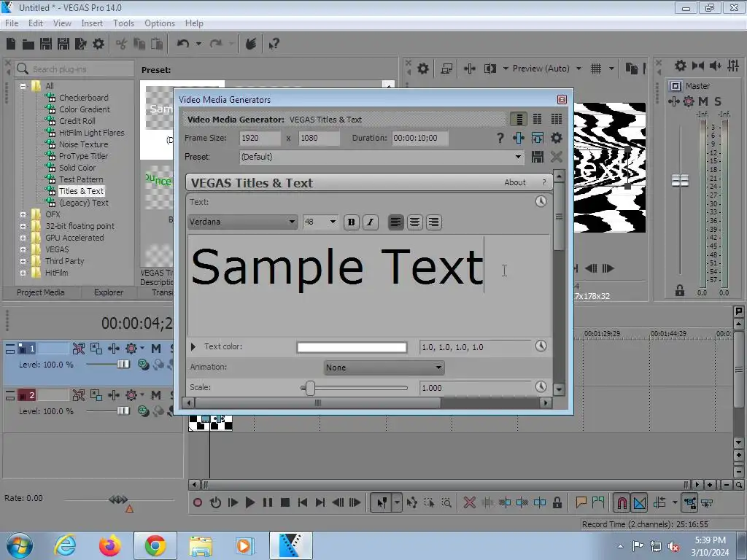
Task: Click the Play button in transport
Action: click(249, 502)
